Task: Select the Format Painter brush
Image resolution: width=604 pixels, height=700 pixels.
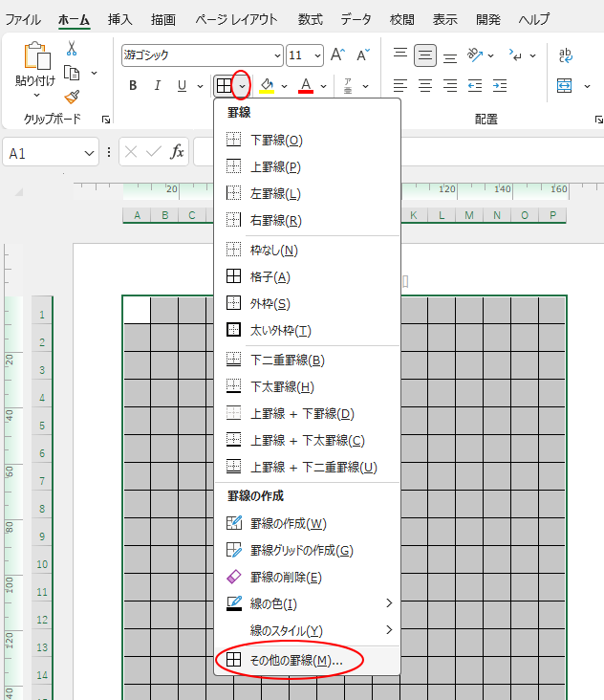Action: point(72,97)
